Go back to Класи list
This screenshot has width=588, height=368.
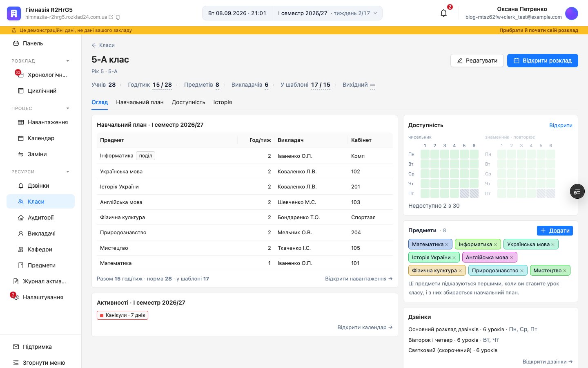coord(103,45)
